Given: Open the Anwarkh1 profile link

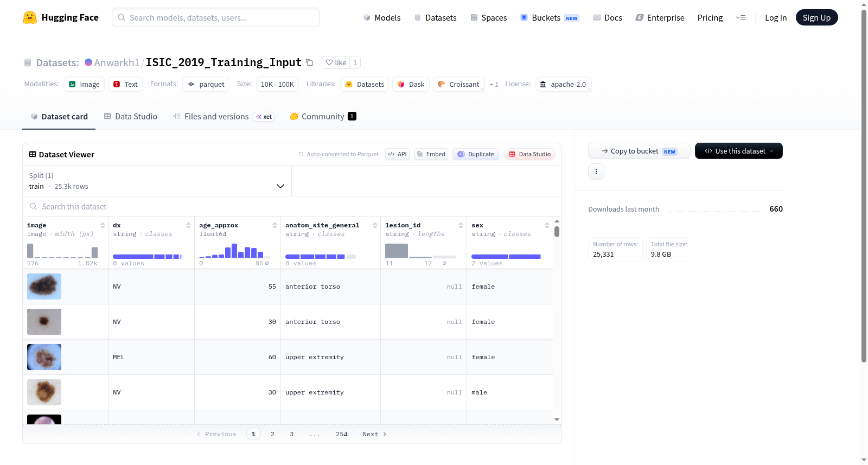Looking at the screenshot, I should (117, 62).
